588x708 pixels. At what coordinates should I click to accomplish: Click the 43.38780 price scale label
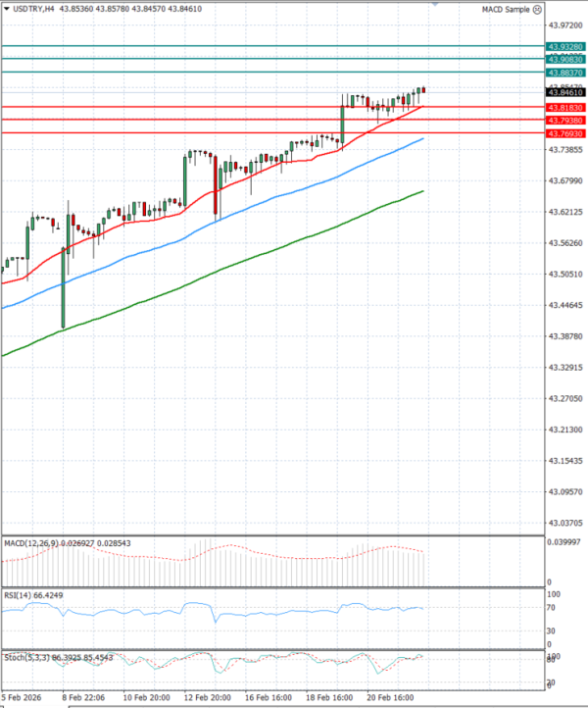565,336
